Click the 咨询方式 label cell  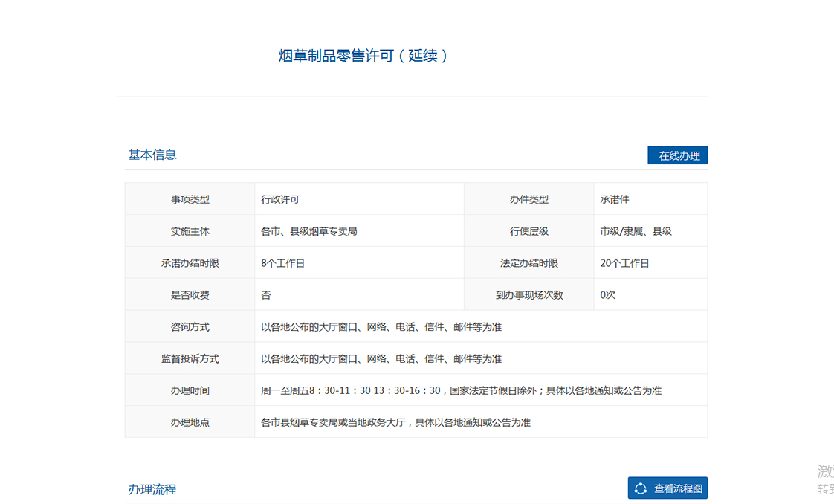(190, 327)
